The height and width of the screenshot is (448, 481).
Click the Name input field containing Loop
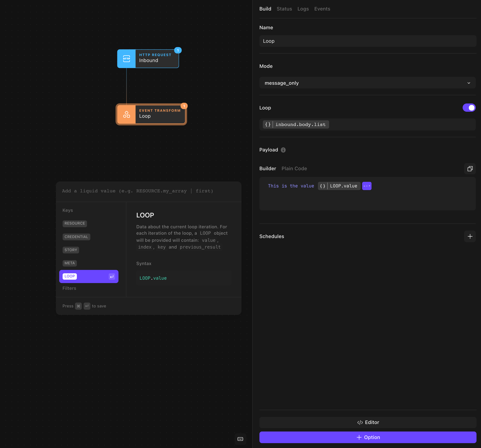(x=368, y=41)
